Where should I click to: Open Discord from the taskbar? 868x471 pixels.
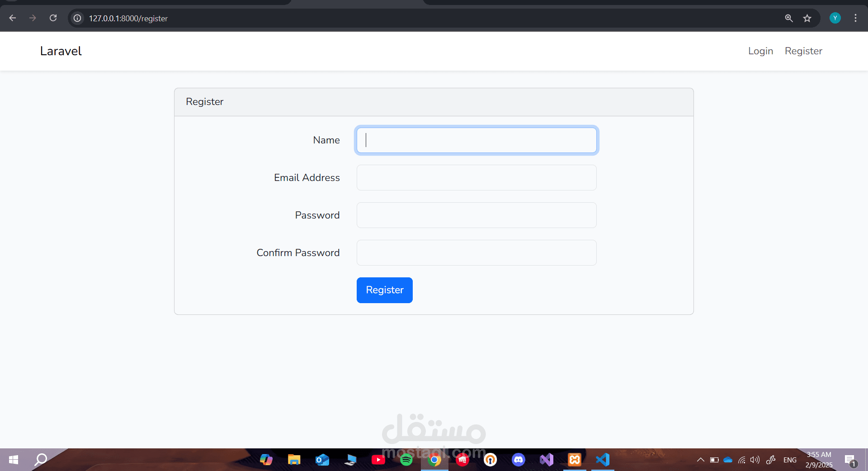519,460
